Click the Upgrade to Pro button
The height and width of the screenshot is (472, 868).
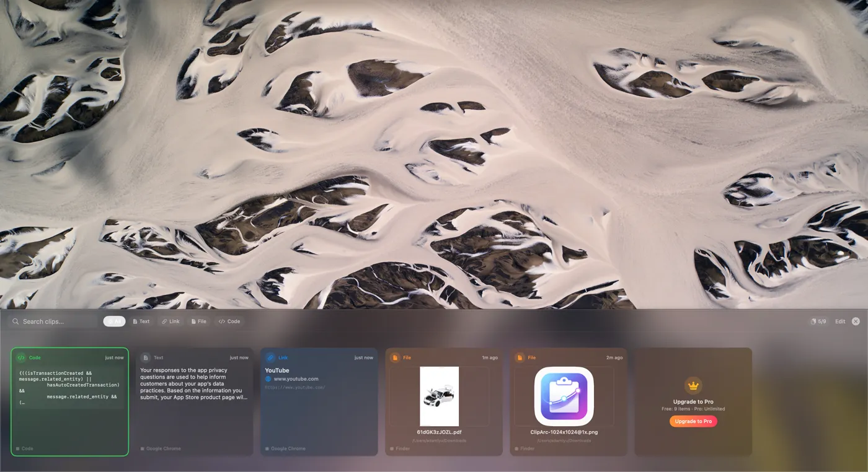point(693,421)
